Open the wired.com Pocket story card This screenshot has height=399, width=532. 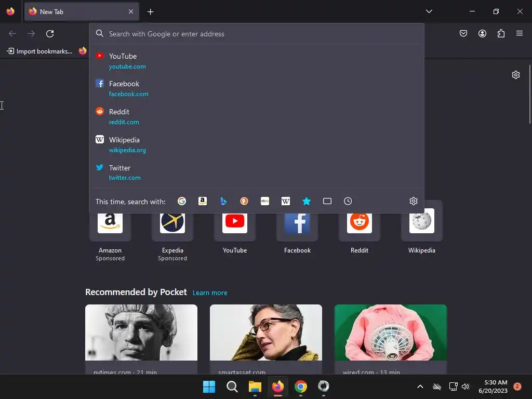click(x=391, y=339)
